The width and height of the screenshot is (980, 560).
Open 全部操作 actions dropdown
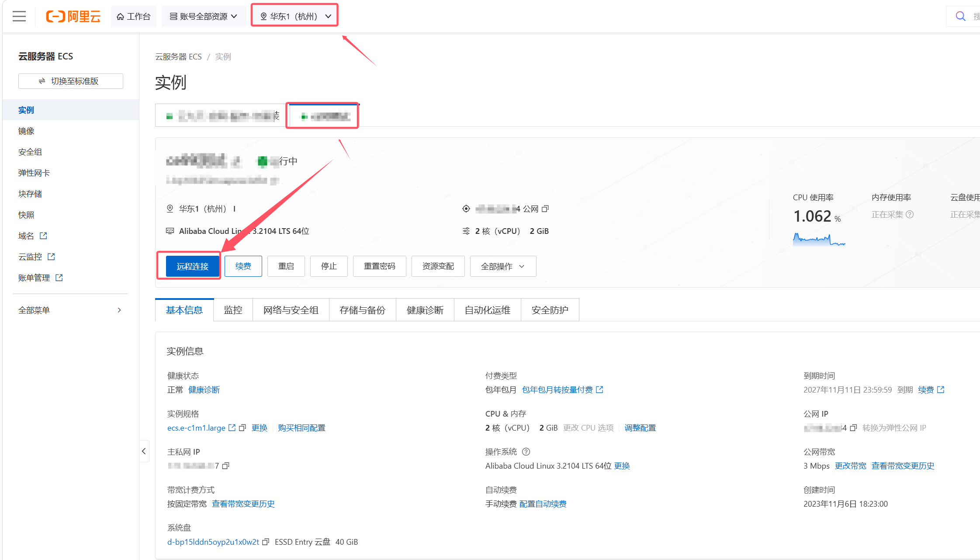(x=503, y=266)
